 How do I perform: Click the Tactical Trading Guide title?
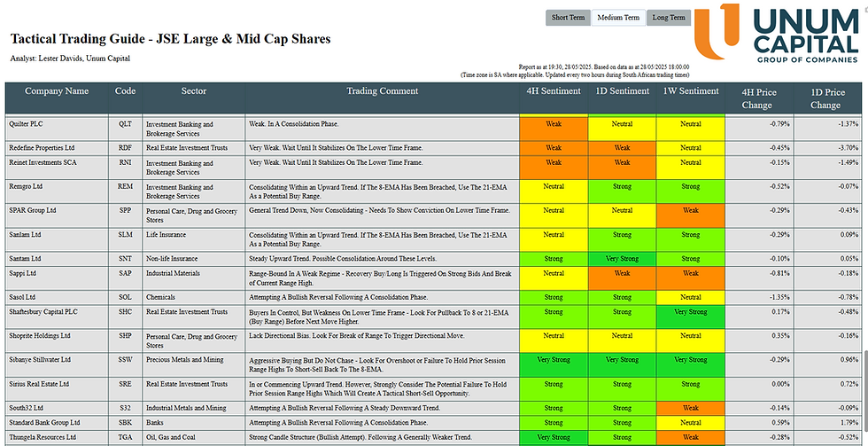[x=170, y=39]
